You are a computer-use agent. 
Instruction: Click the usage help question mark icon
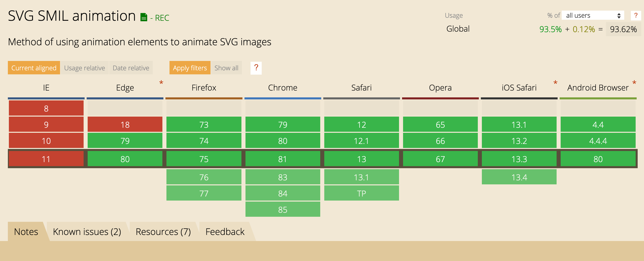tap(636, 16)
